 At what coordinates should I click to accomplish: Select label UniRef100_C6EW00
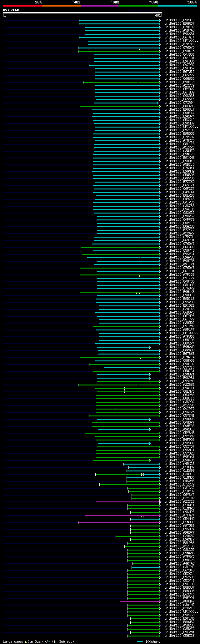179,247
